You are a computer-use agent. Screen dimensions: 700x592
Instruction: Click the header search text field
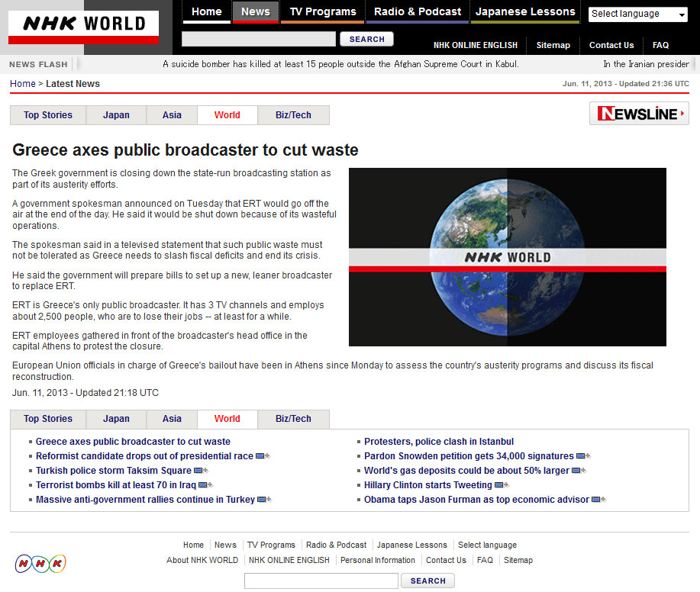(x=258, y=39)
